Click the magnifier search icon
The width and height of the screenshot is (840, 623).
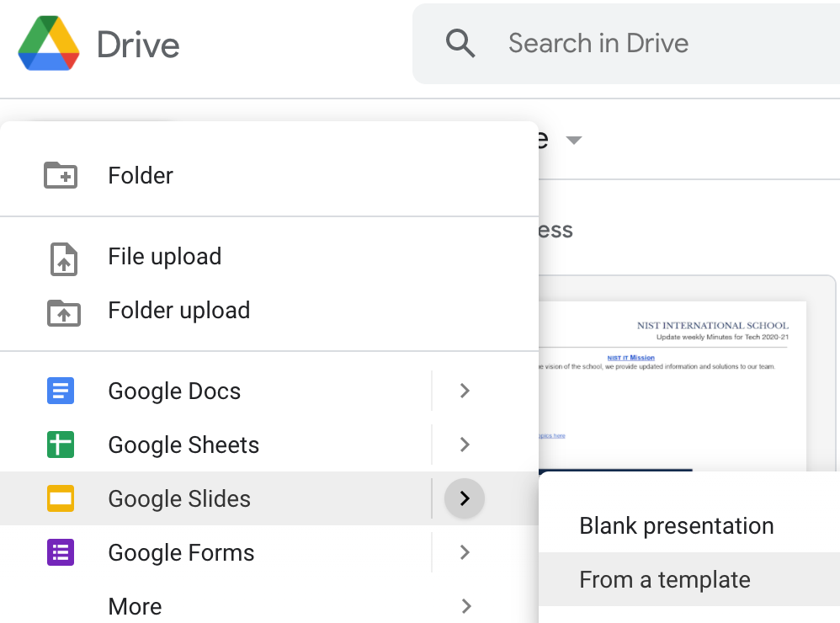(x=460, y=43)
